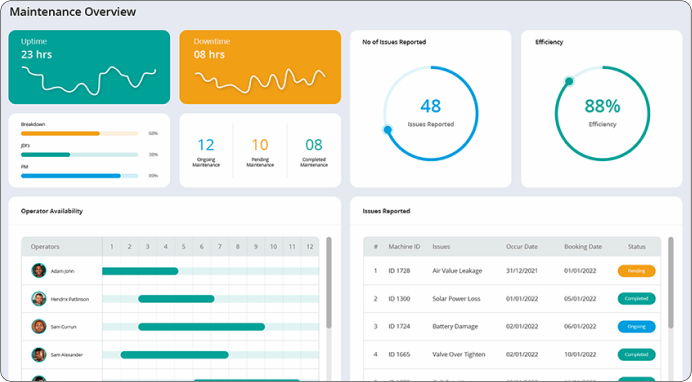Click machine ID 1728 cell
This screenshot has height=382, width=692.
pos(399,271)
